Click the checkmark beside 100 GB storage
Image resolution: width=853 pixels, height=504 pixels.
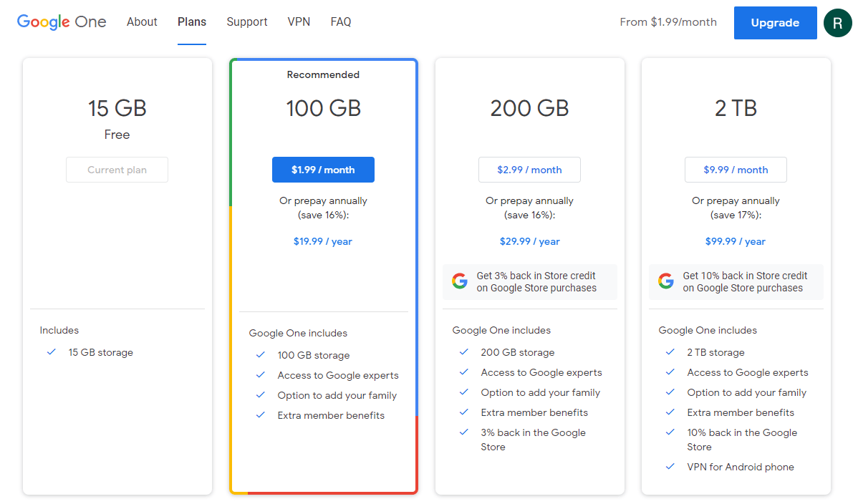(259, 355)
